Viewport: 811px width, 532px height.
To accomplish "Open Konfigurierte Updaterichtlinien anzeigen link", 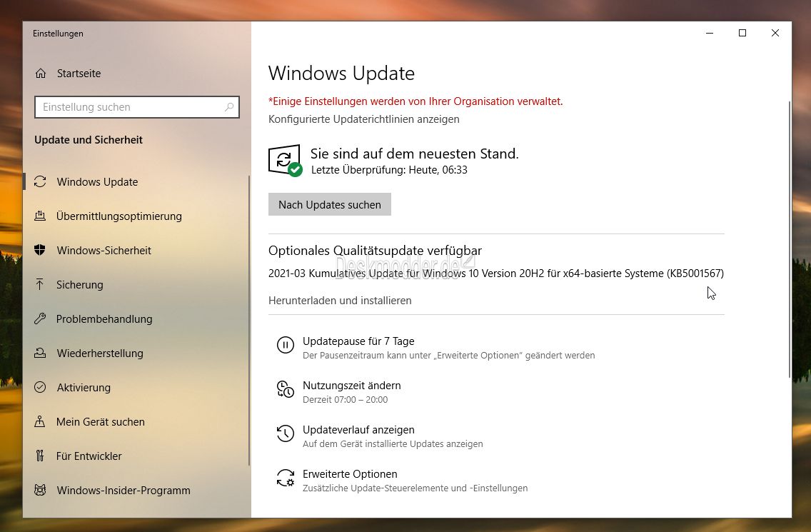I will tap(363, 119).
